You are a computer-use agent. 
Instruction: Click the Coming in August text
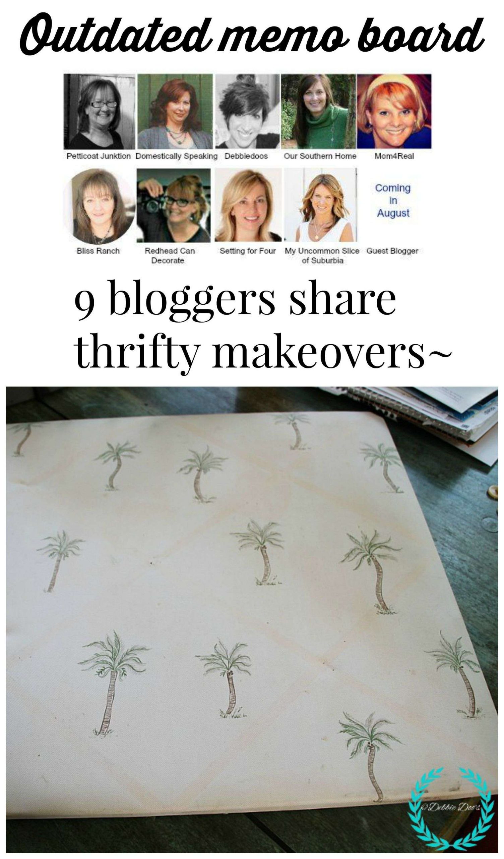(x=393, y=200)
